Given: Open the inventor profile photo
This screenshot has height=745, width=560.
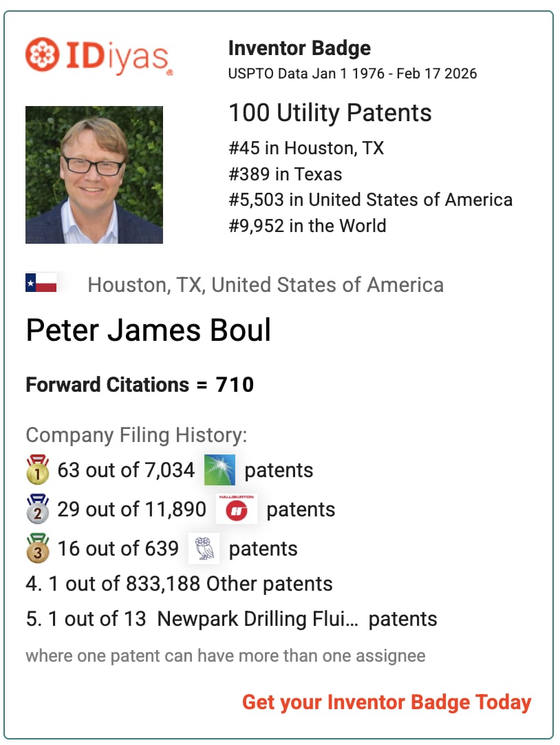Looking at the screenshot, I should [x=94, y=175].
